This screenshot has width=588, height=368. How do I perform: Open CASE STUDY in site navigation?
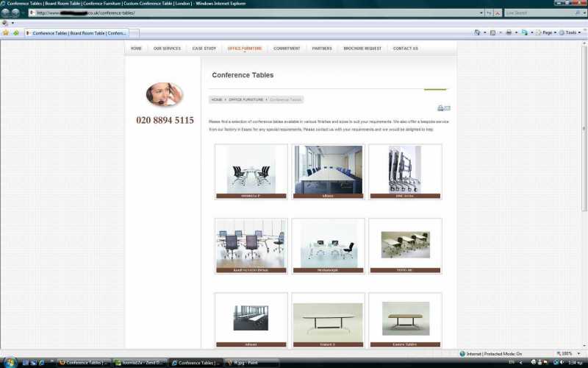[x=204, y=49]
